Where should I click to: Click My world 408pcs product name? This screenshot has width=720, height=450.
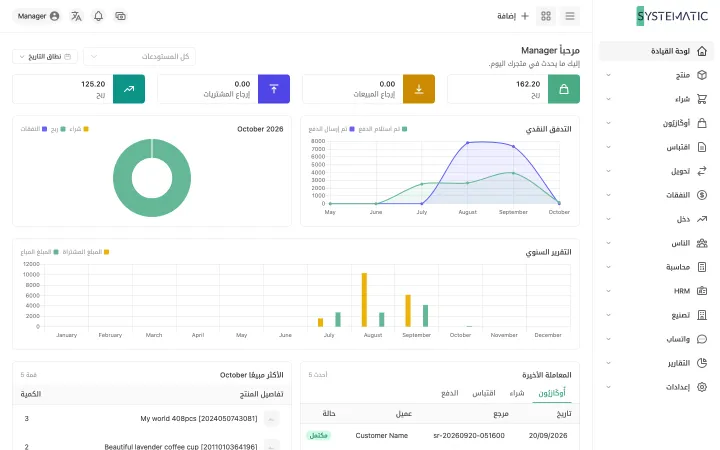[x=199, y=419]
